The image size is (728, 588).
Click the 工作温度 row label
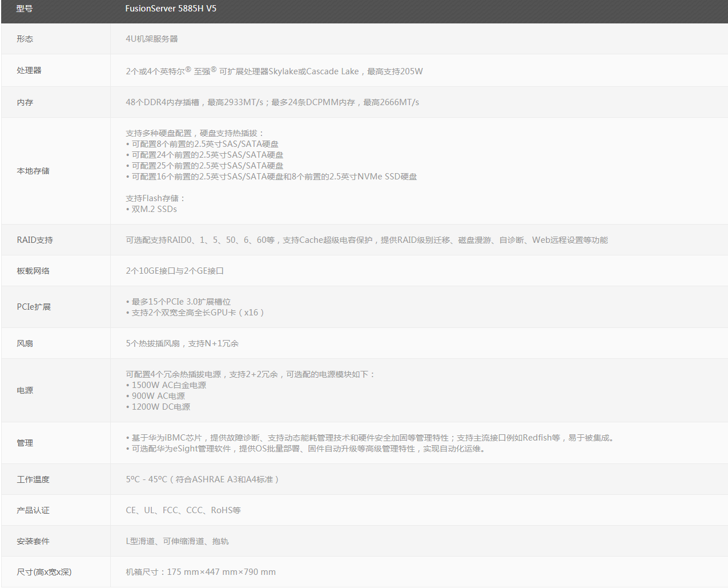[x=33, y=479]
